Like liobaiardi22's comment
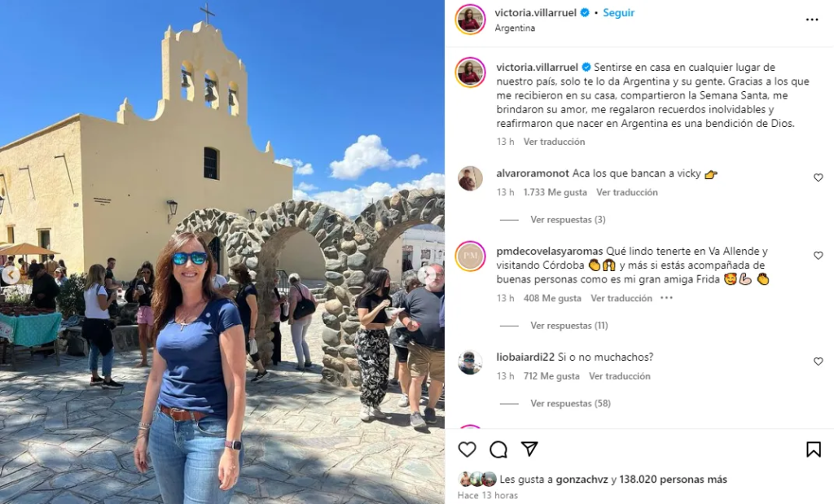 (x=818, y=362)
